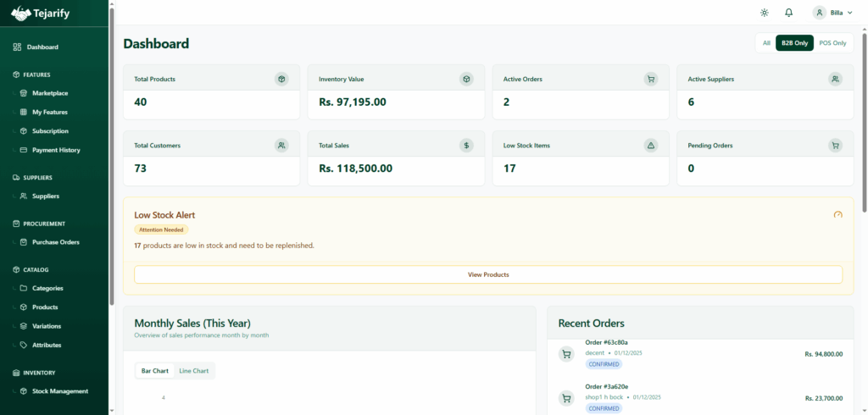This screenshot has height=415, width=868.
Task: Open Order #63c80a in Recent Orders
Action: coord(606,343)
